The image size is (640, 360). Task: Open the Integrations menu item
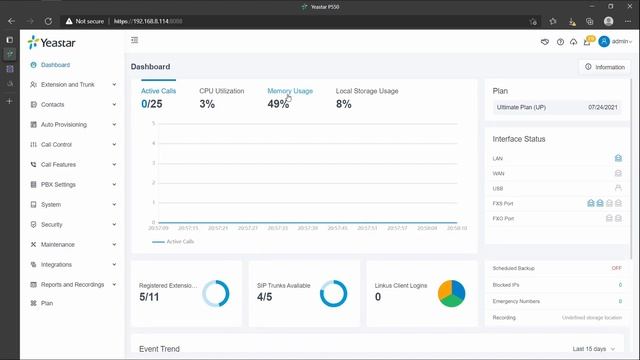point(56,264)
